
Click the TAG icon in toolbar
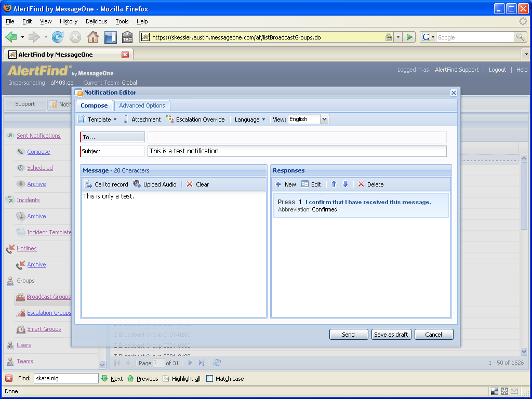pyautogui.click(x=127, y=37)
